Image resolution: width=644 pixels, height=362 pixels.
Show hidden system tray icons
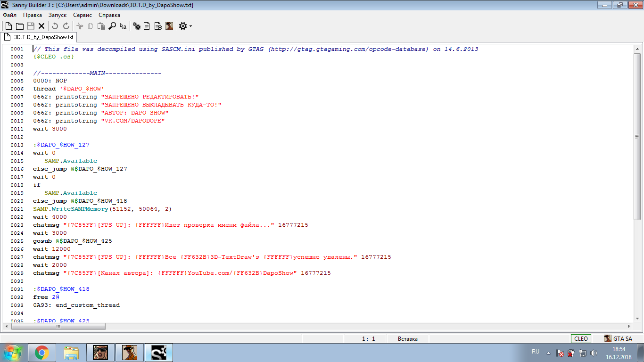coord(548,353)
